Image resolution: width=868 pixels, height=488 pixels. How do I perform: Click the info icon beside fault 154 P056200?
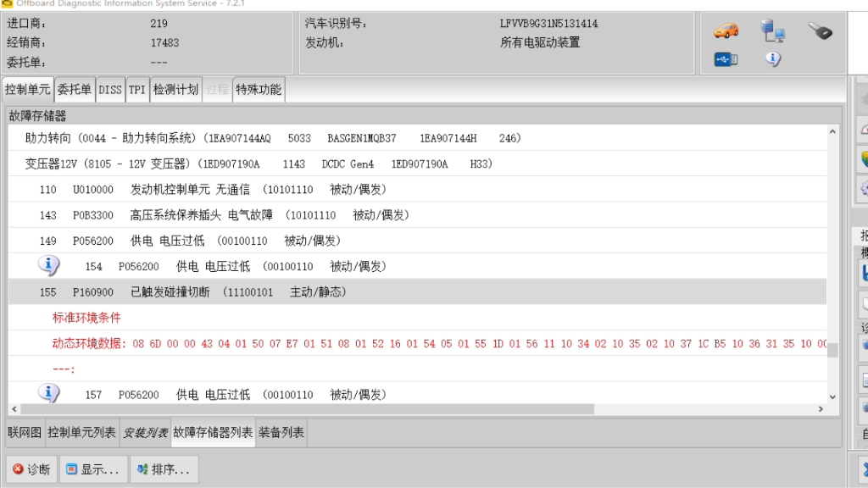(48, 265)
